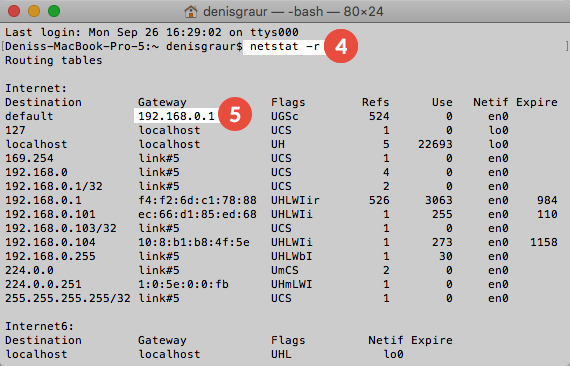Click the destination '192.168.0.104'
Screen dimensions: 570x366
coord(50,242)
